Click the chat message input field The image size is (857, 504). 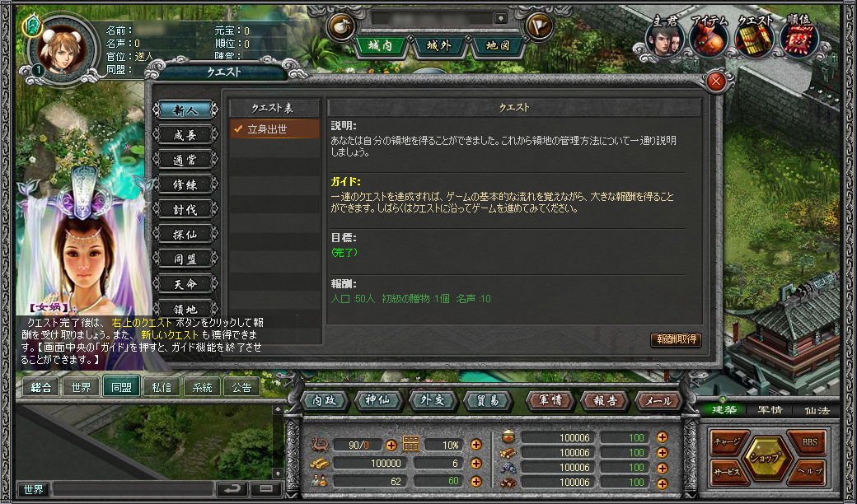pyautogui.click(x=133, y=489)
